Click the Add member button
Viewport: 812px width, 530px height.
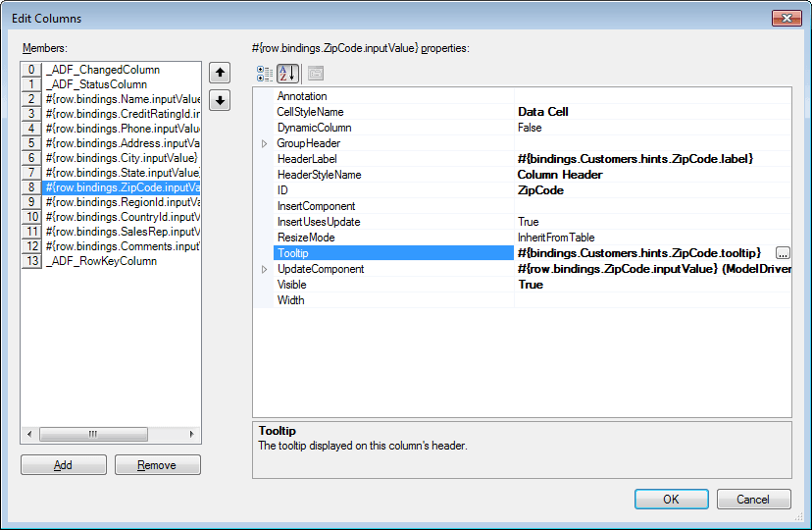[64, 464]
